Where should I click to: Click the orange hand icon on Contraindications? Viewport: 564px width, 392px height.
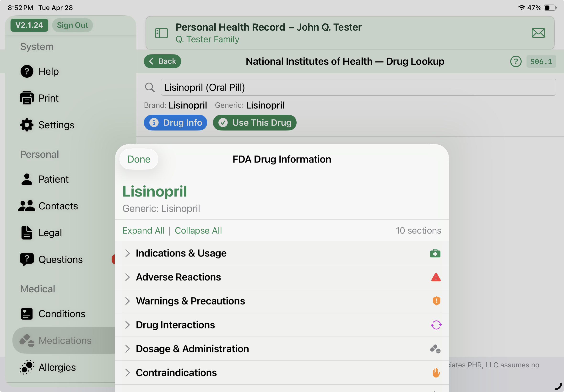coord(436,373)
